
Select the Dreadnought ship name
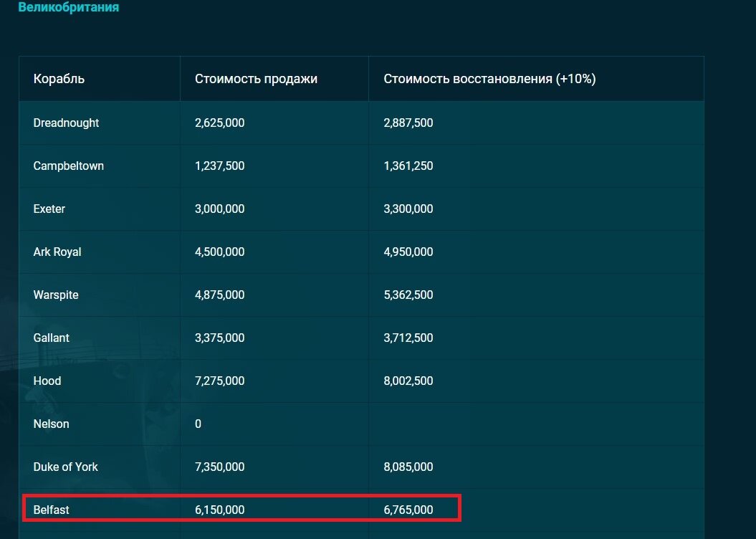(66, 123)
